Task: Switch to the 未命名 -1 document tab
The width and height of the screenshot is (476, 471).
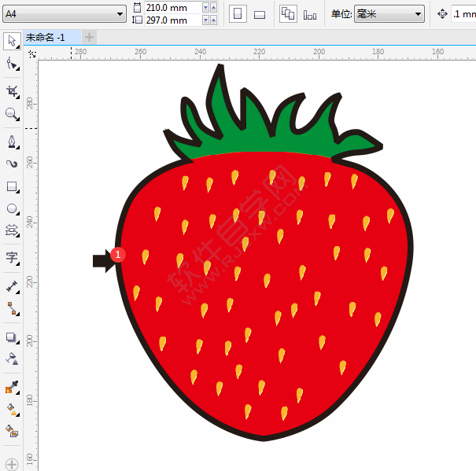Action: [46, 37]
